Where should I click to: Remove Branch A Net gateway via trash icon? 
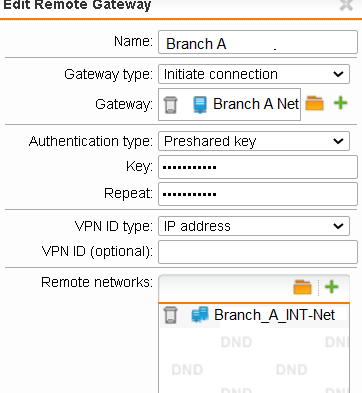tap(170, 105)
